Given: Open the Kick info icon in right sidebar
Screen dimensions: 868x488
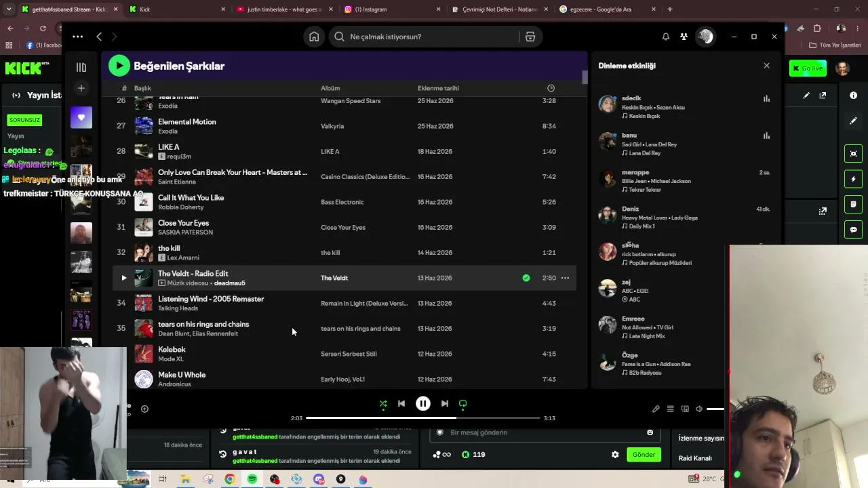Looking at the screenshot, I should [854, 96].
